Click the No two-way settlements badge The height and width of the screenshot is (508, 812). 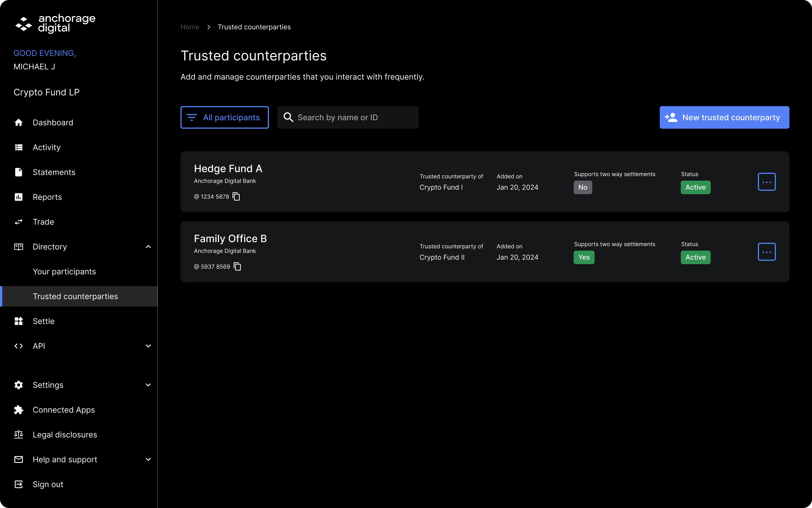[583, 187]
